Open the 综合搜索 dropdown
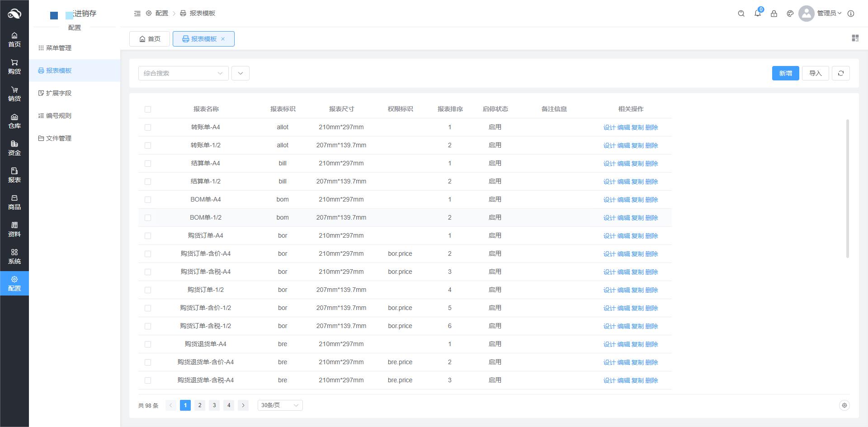The width and height of the screenshot is (868, 427). [183, 73]
